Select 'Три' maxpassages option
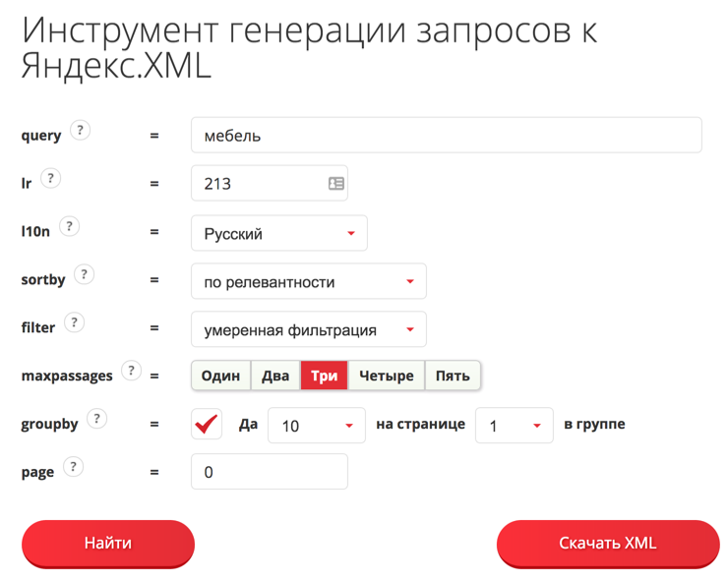The width and height of the screenshot is (728, 581). pos(324,376)
